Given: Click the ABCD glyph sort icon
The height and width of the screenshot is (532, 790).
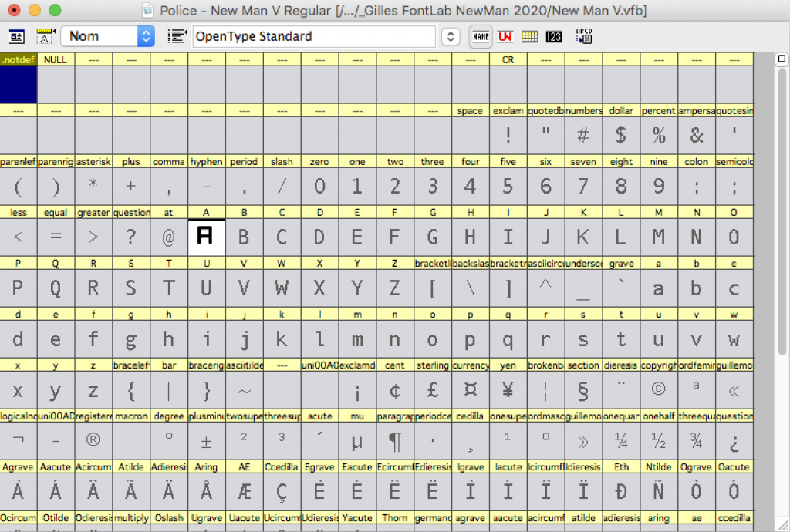Looking at the screenshot, I should [584, 36].
